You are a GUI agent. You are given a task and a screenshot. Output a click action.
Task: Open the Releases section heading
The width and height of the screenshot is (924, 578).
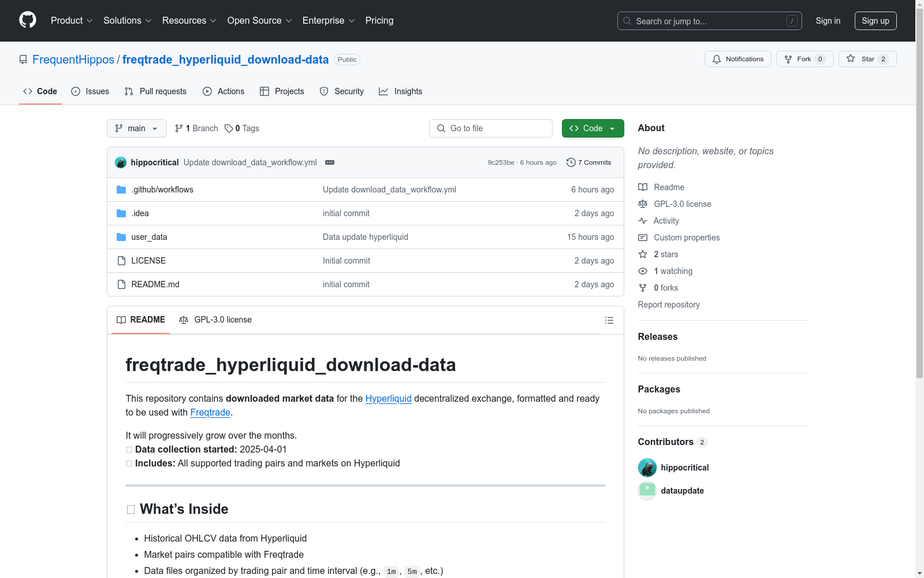coord(658,337)
